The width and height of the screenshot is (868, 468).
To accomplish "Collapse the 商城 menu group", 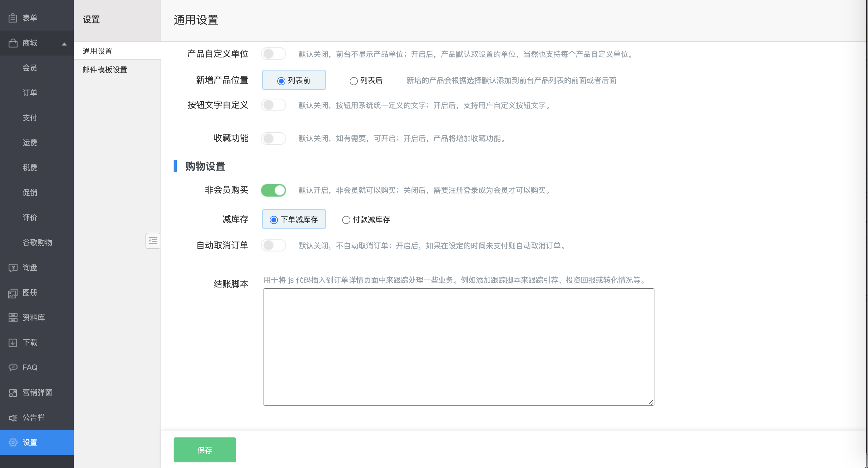I will [37, 43].
